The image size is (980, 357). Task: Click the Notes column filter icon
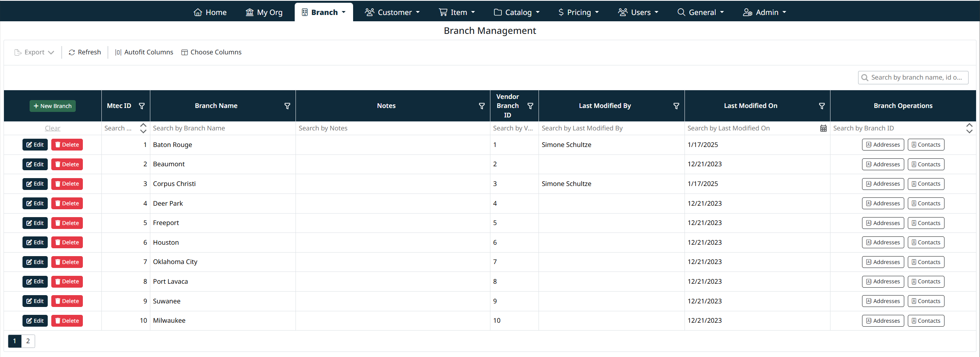tap(482, 106)
